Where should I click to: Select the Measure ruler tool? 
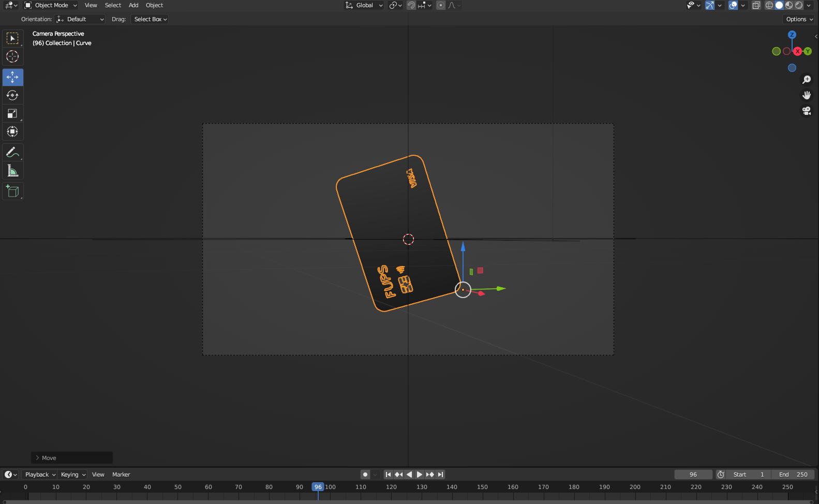tap(12, 170)
